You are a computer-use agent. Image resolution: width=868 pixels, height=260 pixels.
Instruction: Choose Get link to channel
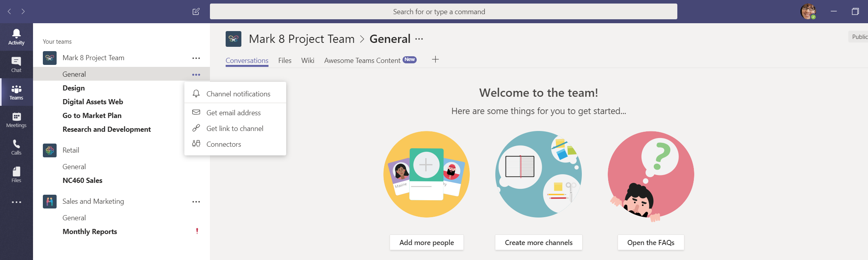[235, 129]
